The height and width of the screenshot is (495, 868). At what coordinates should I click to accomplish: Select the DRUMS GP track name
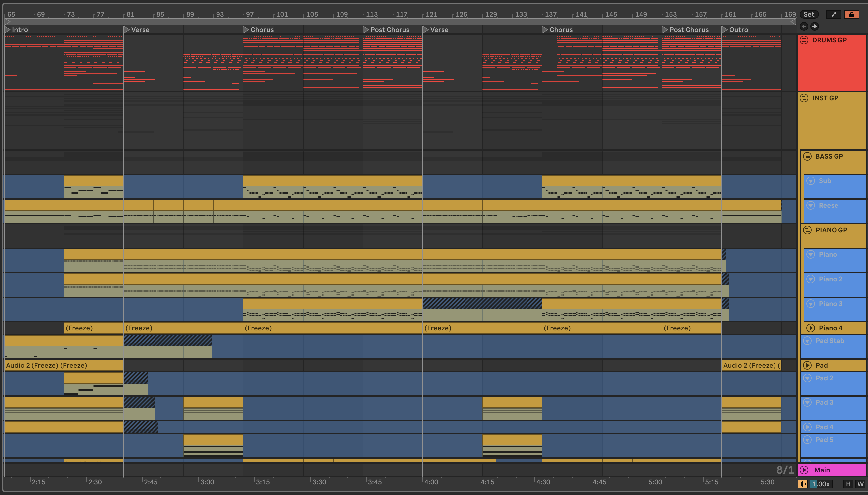[x=829, y=40]
